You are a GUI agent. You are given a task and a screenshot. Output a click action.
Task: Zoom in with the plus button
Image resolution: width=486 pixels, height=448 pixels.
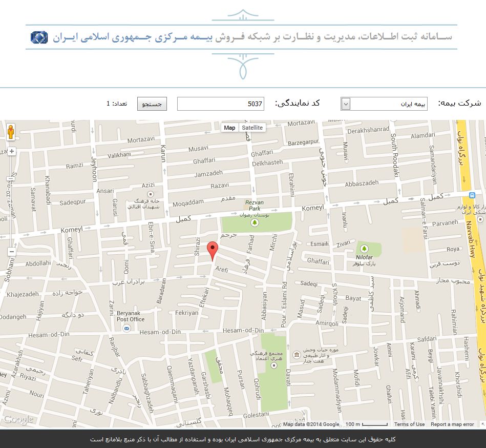pyautogui.click(x=11, y=151)
